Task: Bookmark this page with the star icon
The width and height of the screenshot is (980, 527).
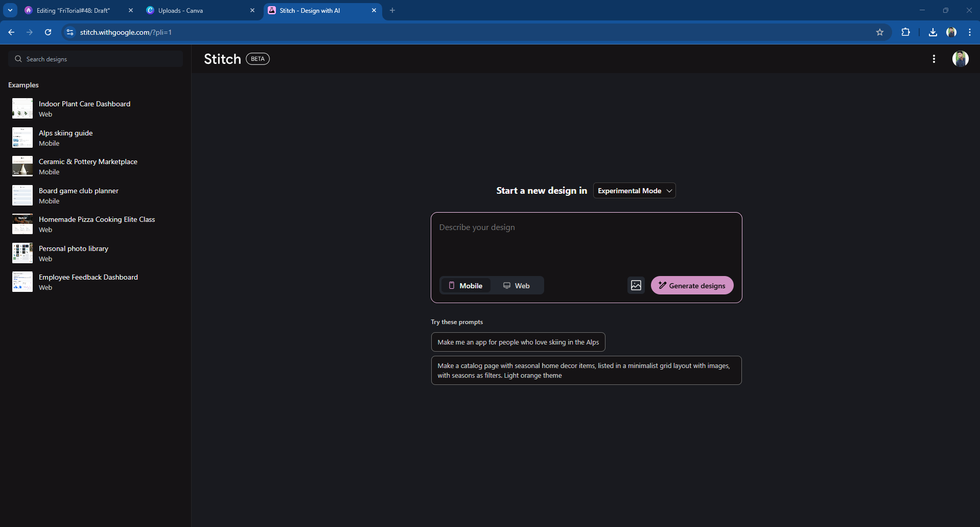Action: pyautogui.click(x=880, y=32)
